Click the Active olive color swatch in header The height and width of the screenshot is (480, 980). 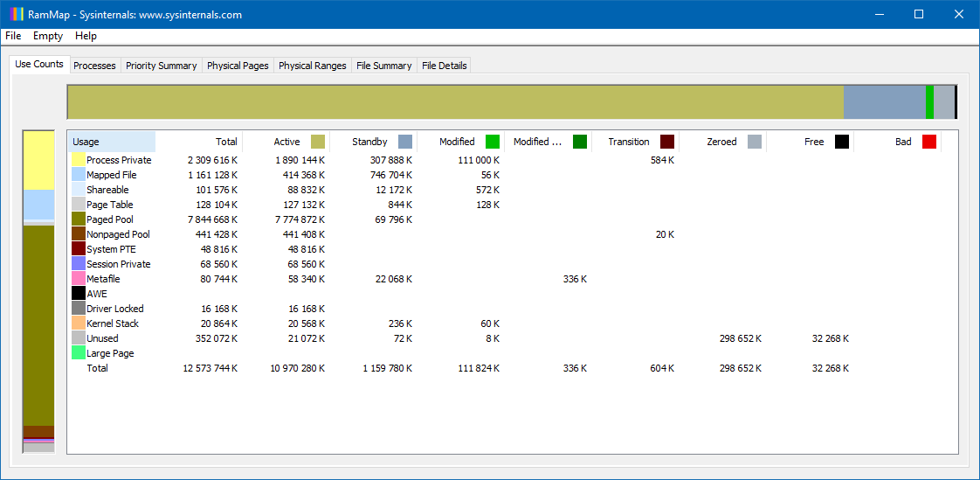318,142
